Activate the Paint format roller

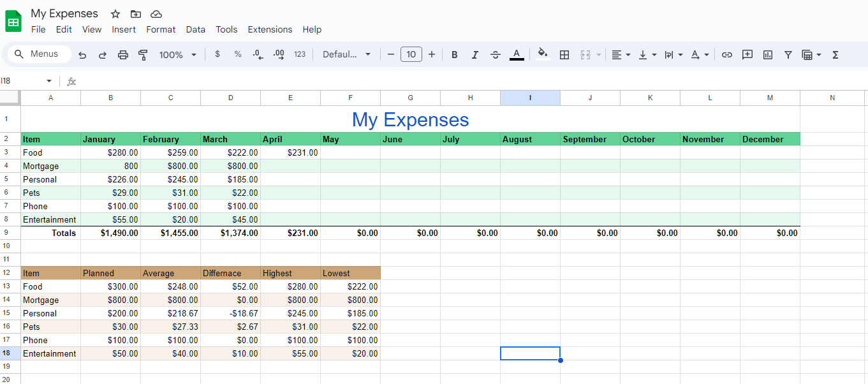[x=143, y=55]
